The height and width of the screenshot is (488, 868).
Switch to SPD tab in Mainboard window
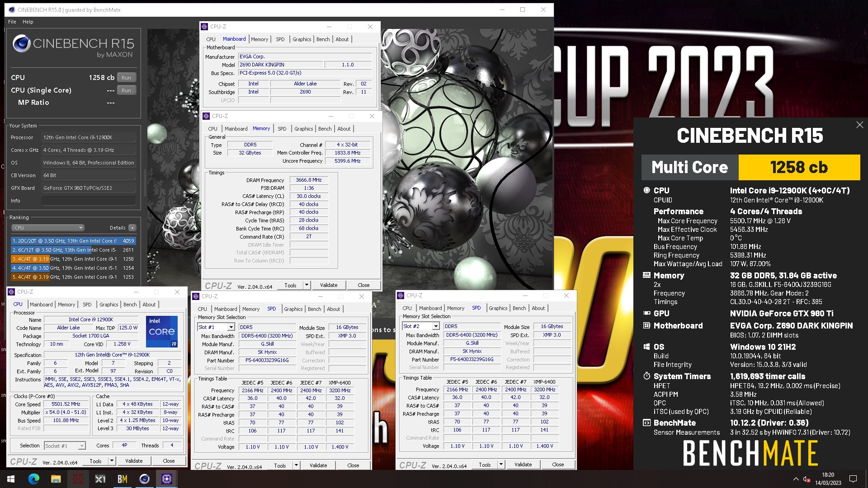coord(280,39)
